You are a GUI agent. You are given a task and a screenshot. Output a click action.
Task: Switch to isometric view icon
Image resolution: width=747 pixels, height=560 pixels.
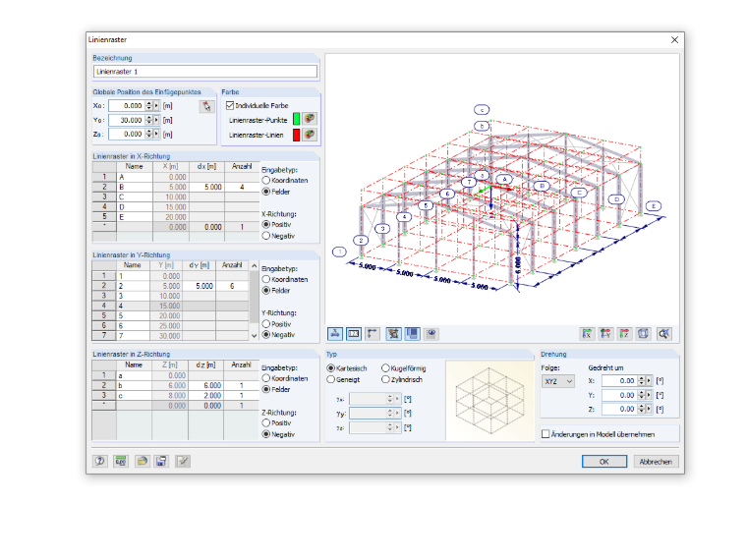coord(643,334)
